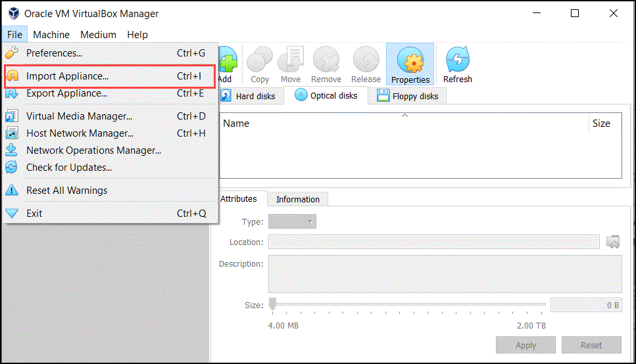Click the VirtualBox logo in title bar
Viewport: 636px width, 364px height.
14,13
